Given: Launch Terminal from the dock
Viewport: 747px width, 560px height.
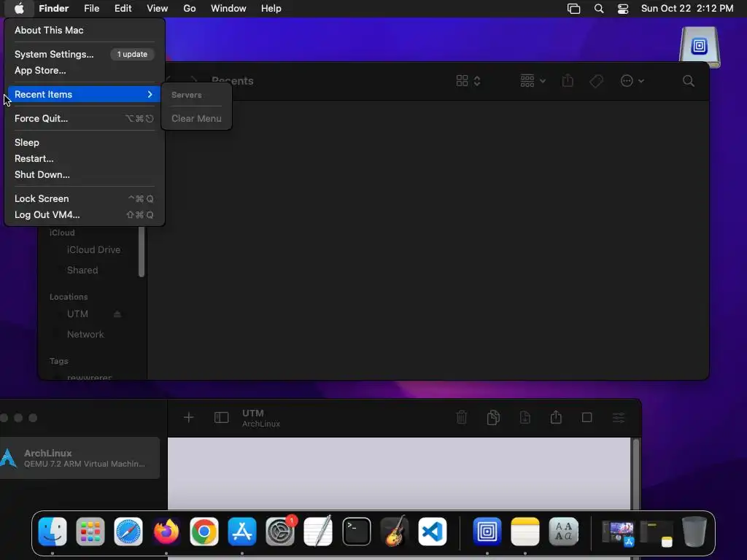Looking at the screenshot, I should [356, 531].
